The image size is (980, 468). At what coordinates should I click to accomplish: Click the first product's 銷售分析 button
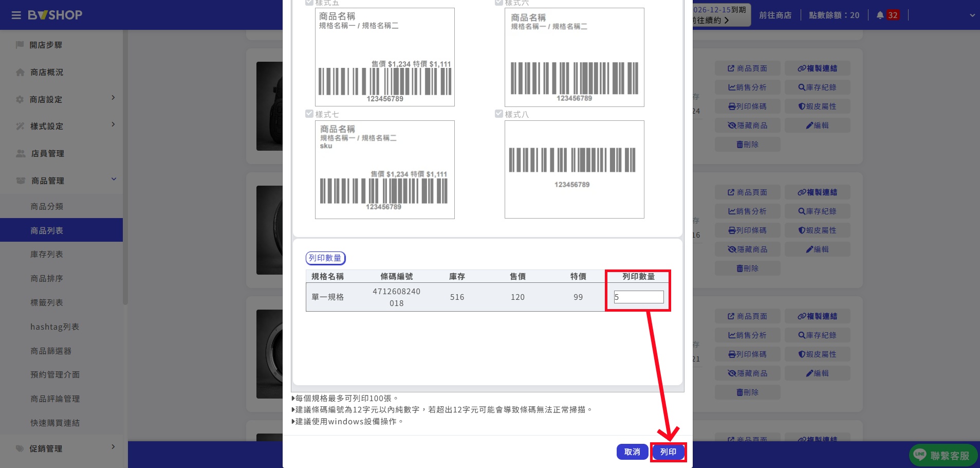coord(747,87)
